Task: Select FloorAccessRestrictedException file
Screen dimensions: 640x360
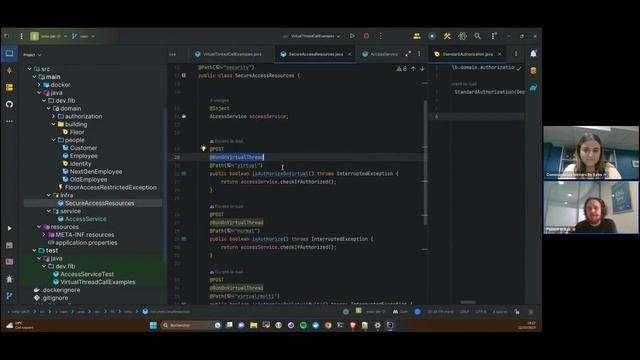Action: 111,187
